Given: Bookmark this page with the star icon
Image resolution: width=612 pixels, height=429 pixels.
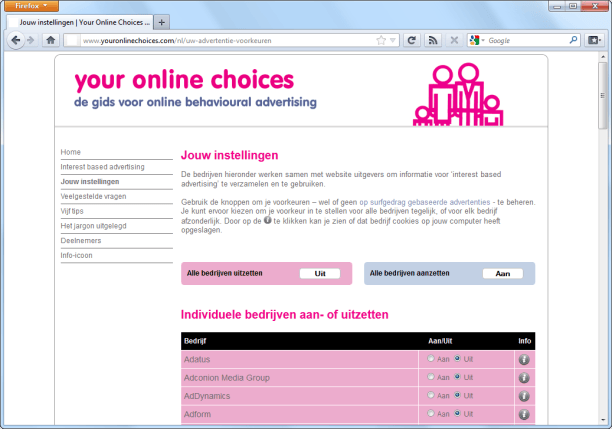Looking at the screenshot, I should point(381,40).
